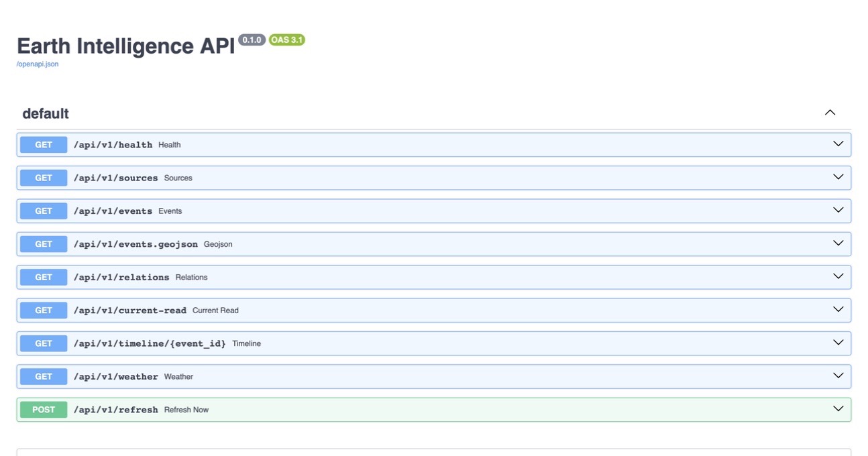Click the Timeline summary label
The image size is (868, 456).
click(247, 343)
